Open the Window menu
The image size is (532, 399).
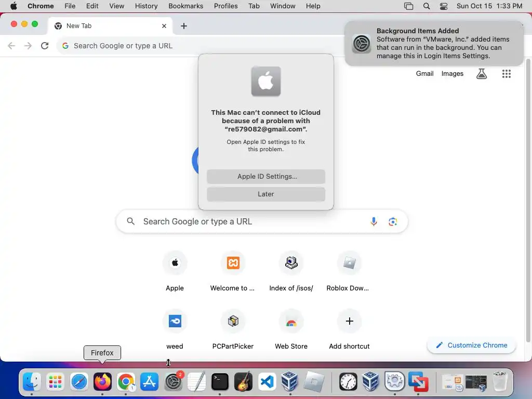tap(283, 6)
